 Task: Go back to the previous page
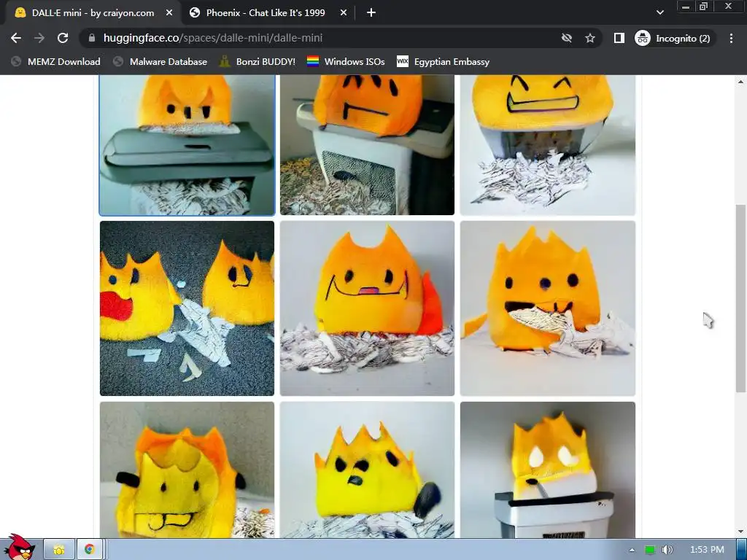[x=16, y=38]
